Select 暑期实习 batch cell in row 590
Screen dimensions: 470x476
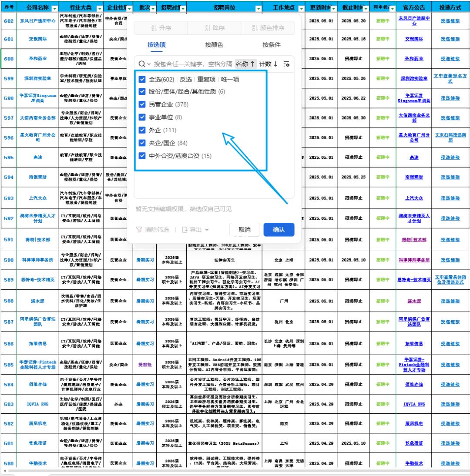point(145,260)
